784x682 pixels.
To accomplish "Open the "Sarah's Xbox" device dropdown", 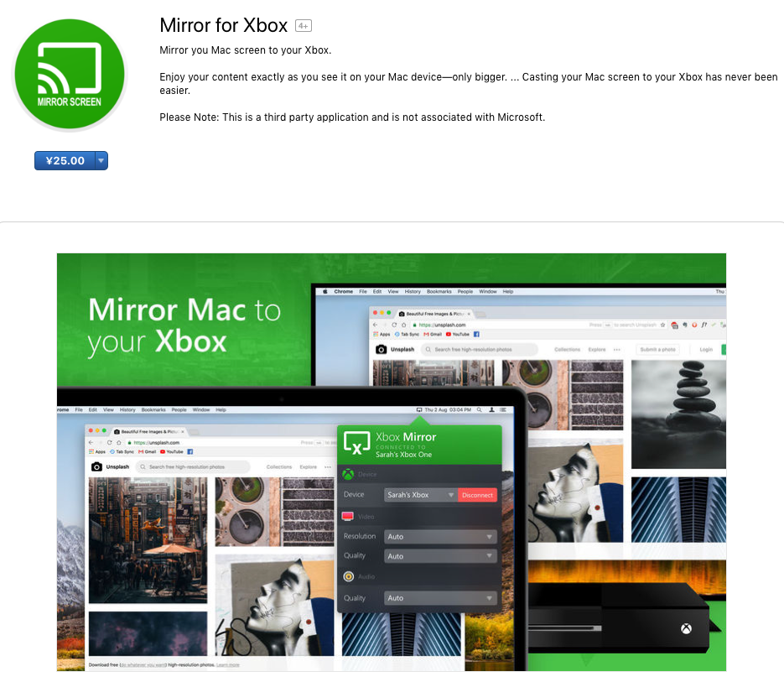I will tap(420, 495).
